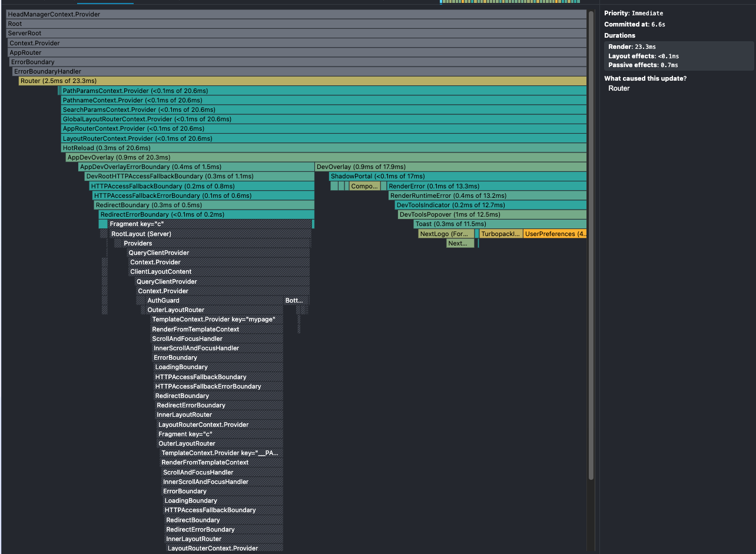The height and width of the screenshot is (554, 756).
Task: Click the Turbopackl... component bar
Action: pyautogui.click(x=500, y=234)
